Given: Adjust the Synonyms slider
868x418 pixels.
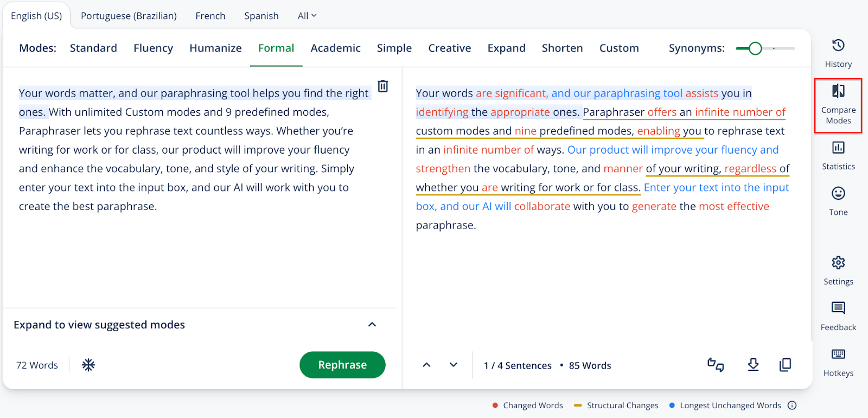Looking at the screenshot, I should [x=755, y=48].
